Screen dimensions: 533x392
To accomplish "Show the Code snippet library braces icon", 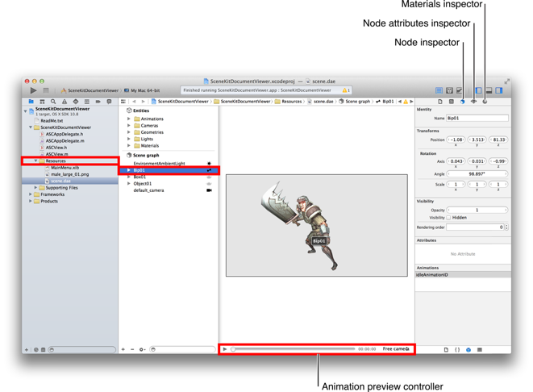I will pos(457,349).
